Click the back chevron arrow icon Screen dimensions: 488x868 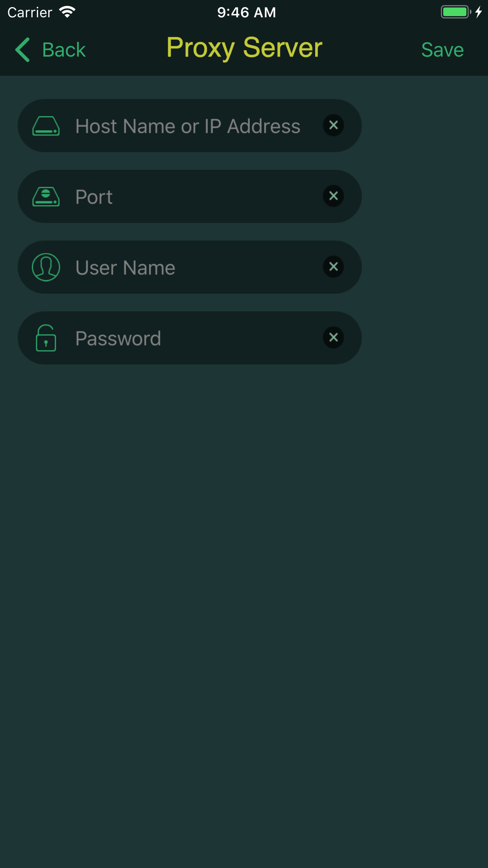(22, 50)
